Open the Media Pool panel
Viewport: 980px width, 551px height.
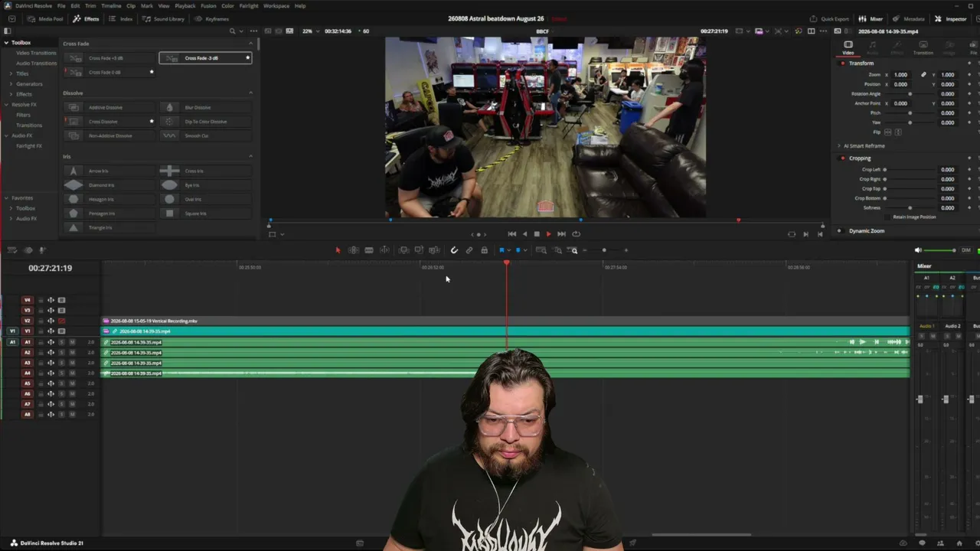pyautogui.click(x=45, y=18)
